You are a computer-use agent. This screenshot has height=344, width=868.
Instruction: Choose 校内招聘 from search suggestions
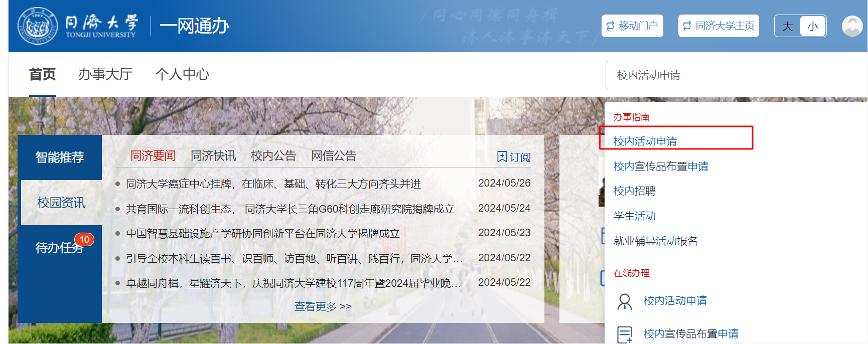point(635,191)
